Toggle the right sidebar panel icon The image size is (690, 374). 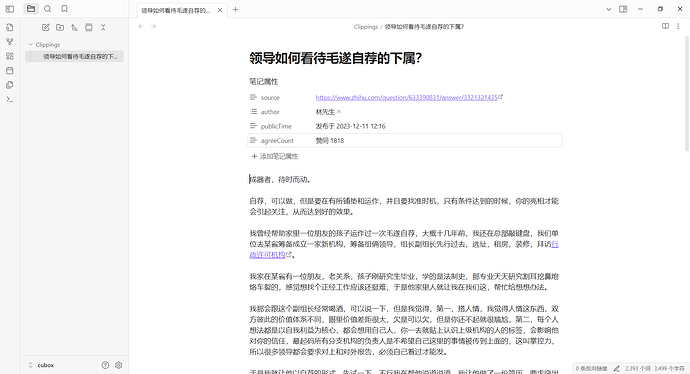coord(623,9)
